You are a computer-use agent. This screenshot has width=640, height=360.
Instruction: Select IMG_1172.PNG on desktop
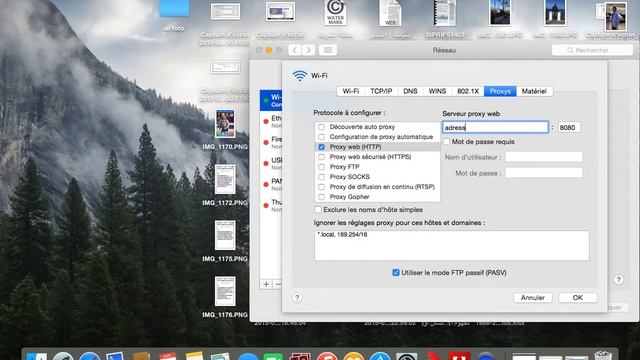click(x=225, y=180)
